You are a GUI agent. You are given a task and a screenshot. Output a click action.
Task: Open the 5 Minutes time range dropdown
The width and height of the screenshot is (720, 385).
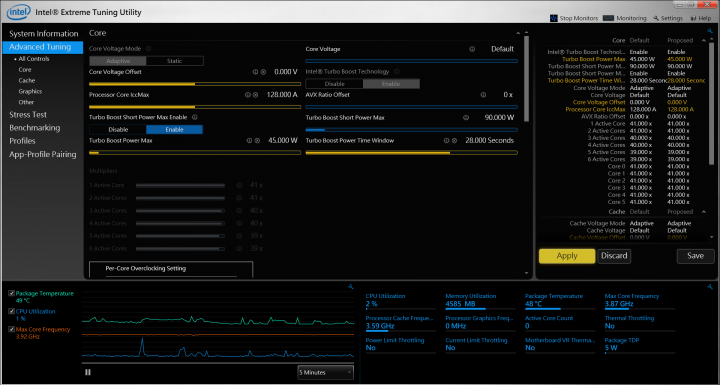click(326, 372)
